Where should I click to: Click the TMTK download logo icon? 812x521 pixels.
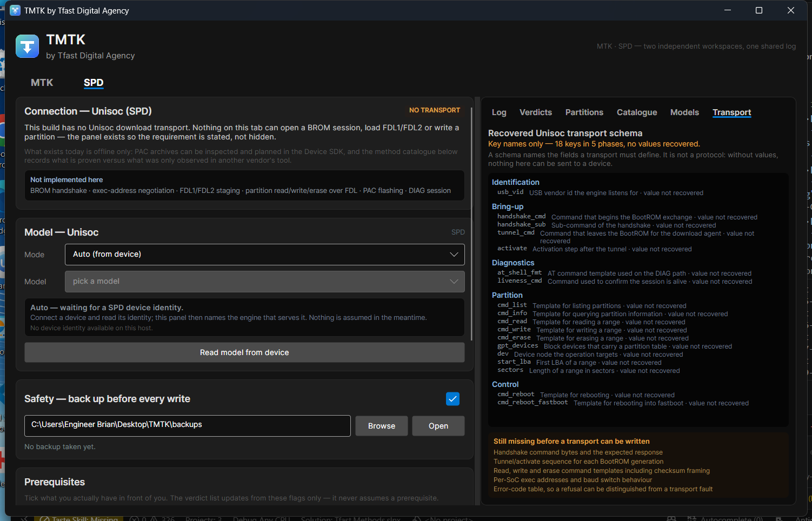27,46
